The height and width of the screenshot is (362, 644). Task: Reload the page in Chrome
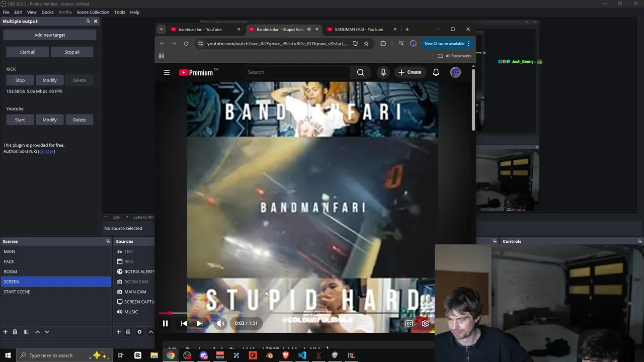pos(186,44)
